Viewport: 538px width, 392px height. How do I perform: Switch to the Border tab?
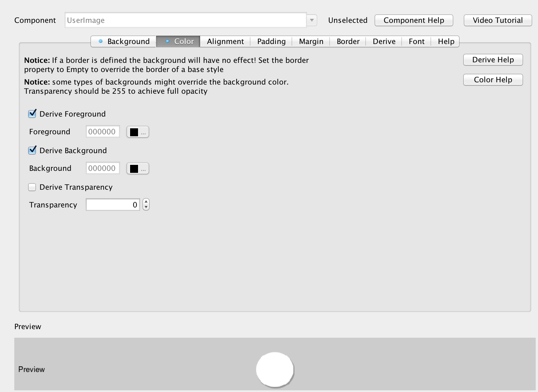pyautogui.click(x=348, y=41)
